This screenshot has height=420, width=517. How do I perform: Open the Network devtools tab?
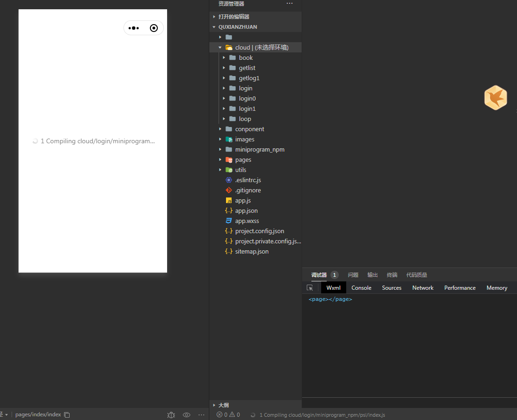(423, 287)
